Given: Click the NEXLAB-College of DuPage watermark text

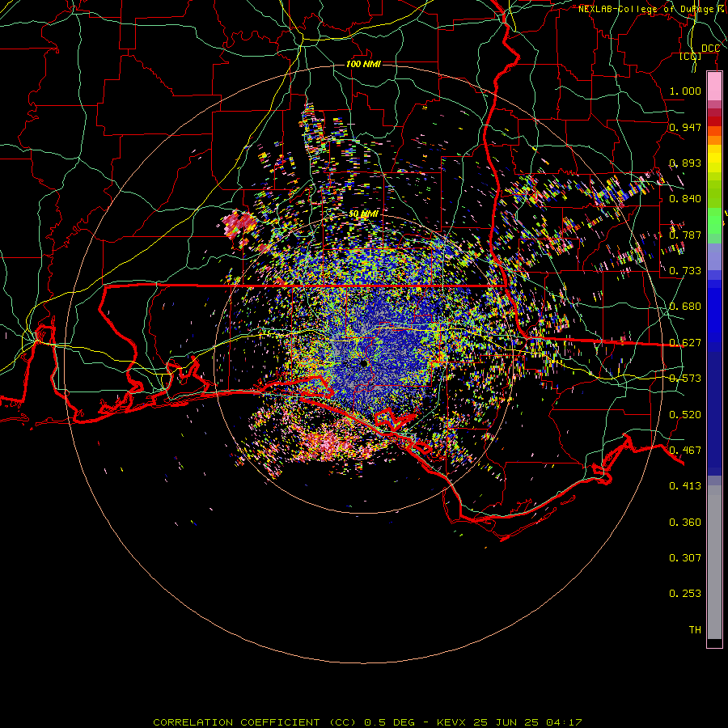Looking at the screenshot, I should pyautogui.click(x=652, y=9).
